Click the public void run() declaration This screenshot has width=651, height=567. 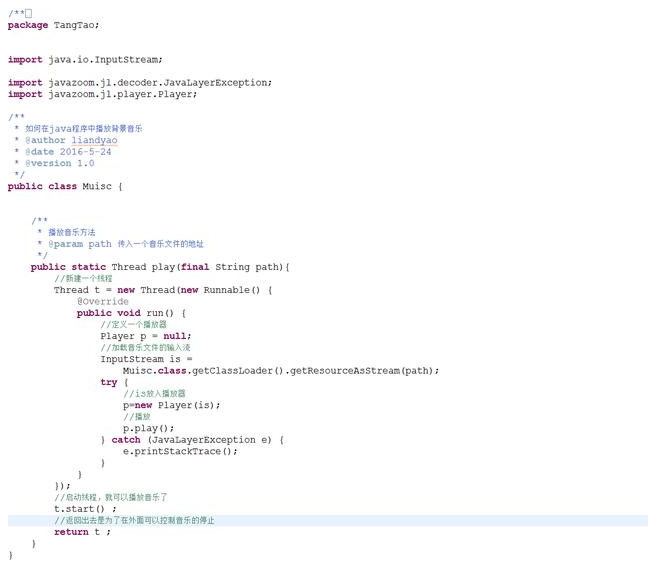pyautogui.click(x=131, y=313)
